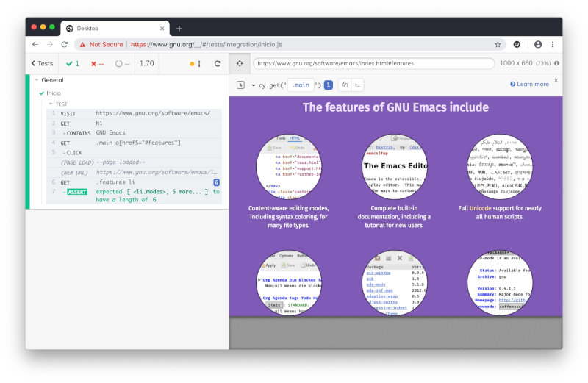Rerun tests with the reload icon
The image size is (588, 383).
tap(218, 64)
